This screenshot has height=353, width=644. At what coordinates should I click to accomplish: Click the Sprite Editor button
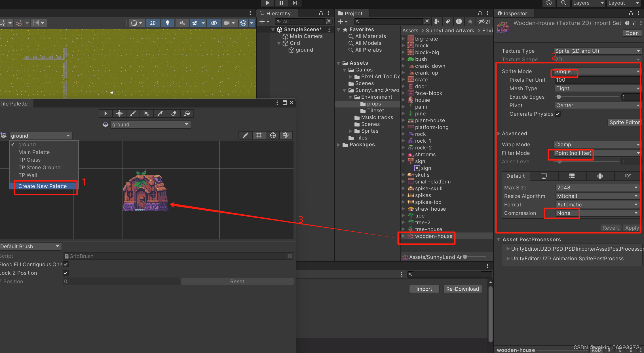point(624,122)
